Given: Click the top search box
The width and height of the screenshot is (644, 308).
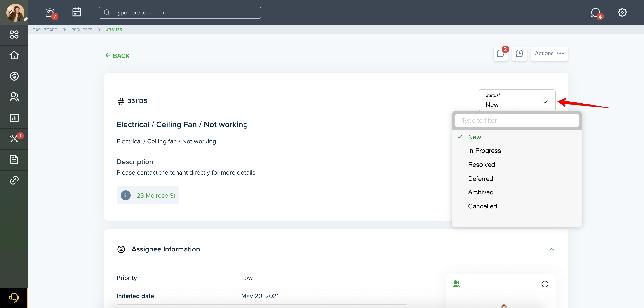Looking at the screenshot, I should tap(180, 12).
